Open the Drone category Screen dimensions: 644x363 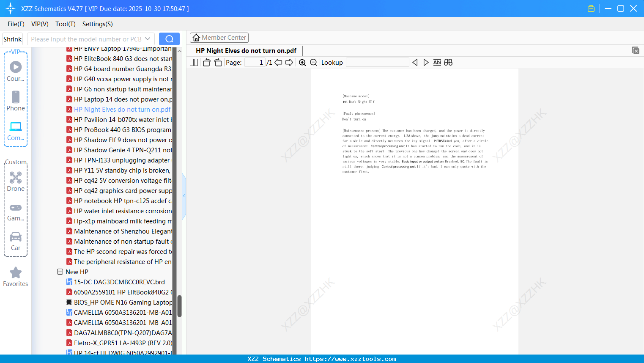[16, 181]
